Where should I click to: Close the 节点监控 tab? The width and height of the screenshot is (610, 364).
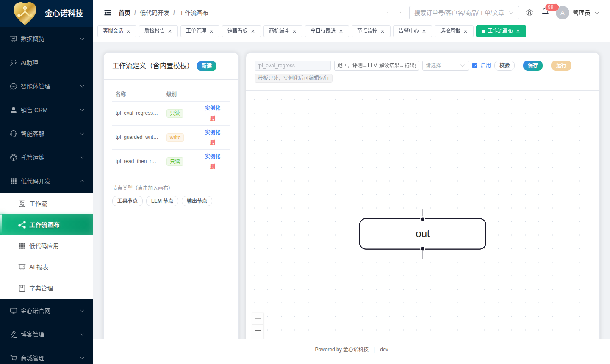click(x=383, y=31)
